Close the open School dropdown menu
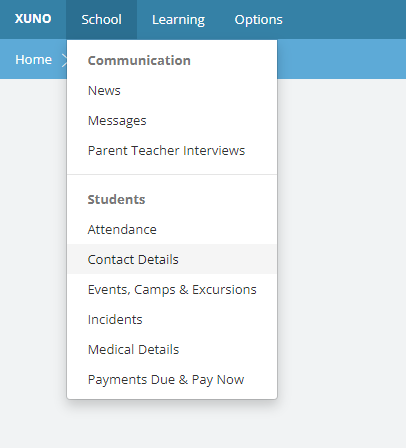 coord(101,20)
